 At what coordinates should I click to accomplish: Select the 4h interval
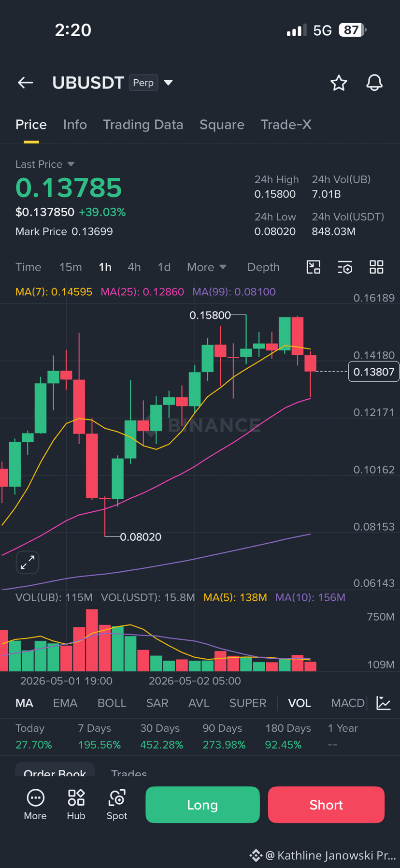coord(134,267)
